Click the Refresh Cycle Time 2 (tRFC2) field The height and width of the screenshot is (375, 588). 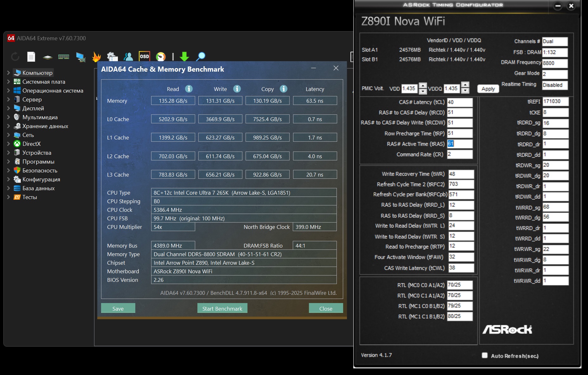[461, 184]
